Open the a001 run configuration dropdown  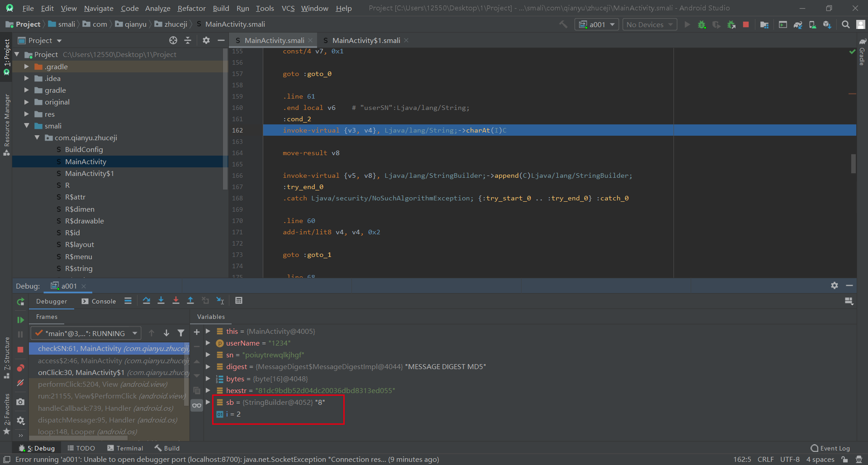596,24
